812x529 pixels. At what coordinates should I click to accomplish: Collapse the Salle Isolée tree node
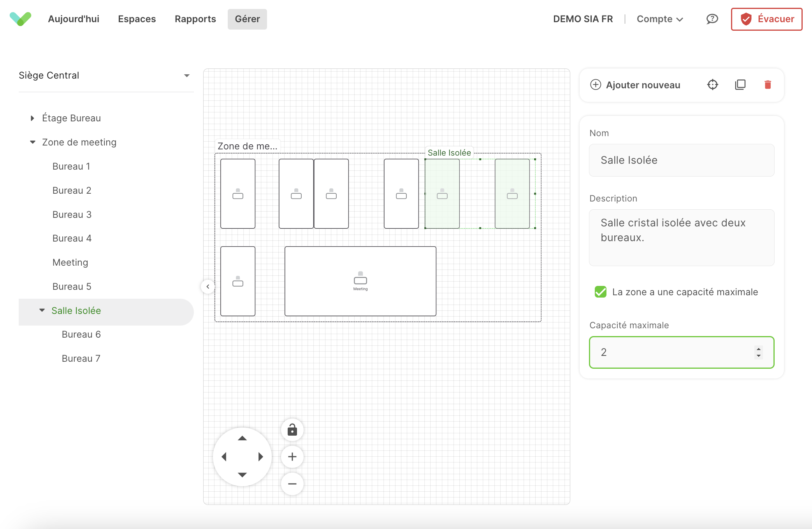pos(42,310)
